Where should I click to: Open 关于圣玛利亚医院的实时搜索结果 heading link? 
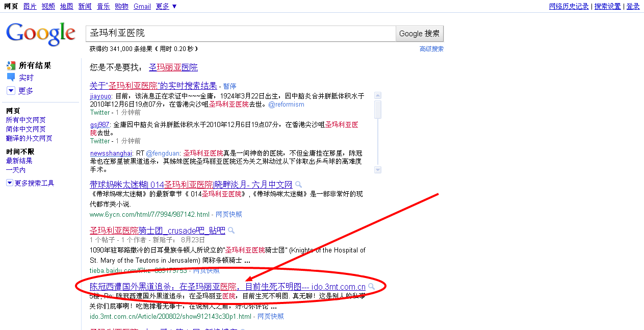pos(153,86)
